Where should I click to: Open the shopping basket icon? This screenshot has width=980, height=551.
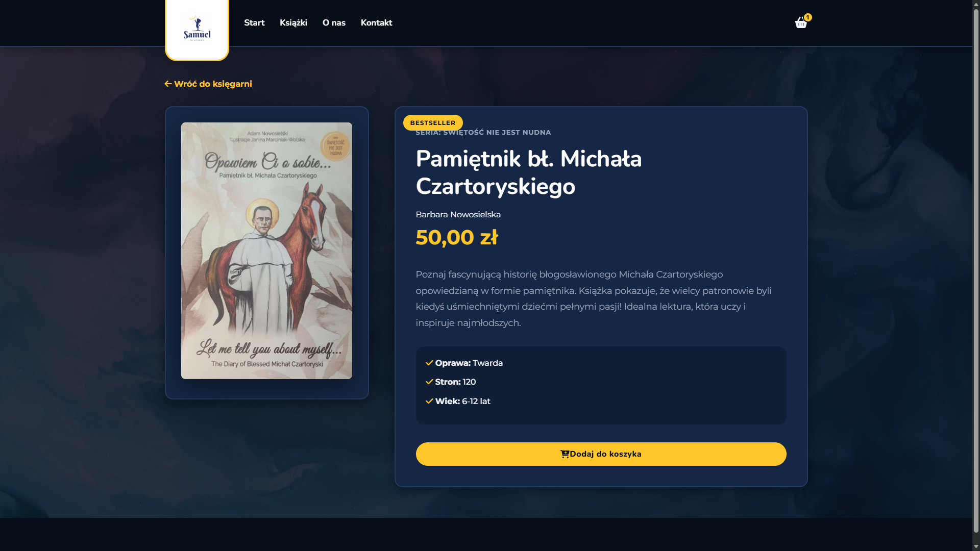[x=800, y=23]
